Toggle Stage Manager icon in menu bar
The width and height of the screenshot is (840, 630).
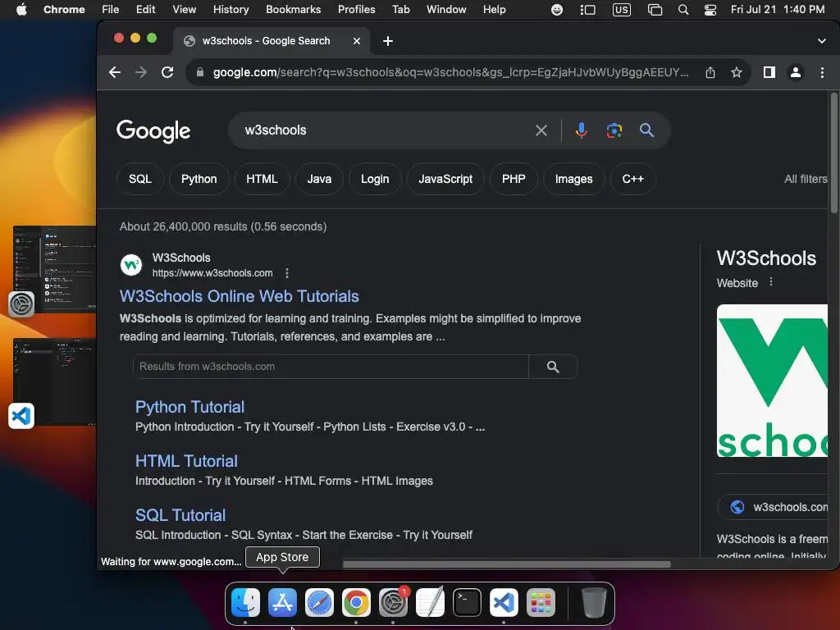point(587,10)
